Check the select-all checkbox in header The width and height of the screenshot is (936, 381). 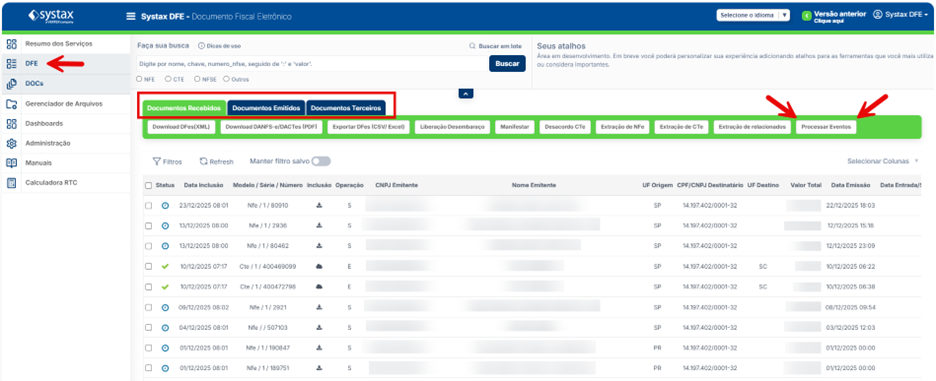coord(148,186)
